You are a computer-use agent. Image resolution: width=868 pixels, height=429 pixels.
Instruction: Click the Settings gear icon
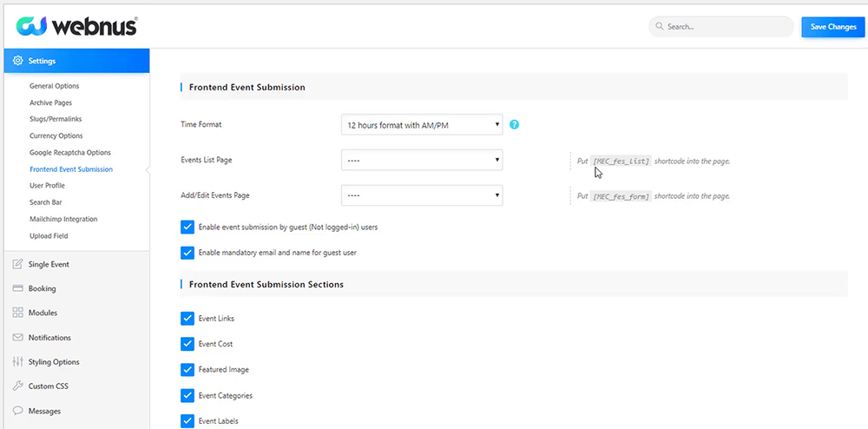click(17, 61)
